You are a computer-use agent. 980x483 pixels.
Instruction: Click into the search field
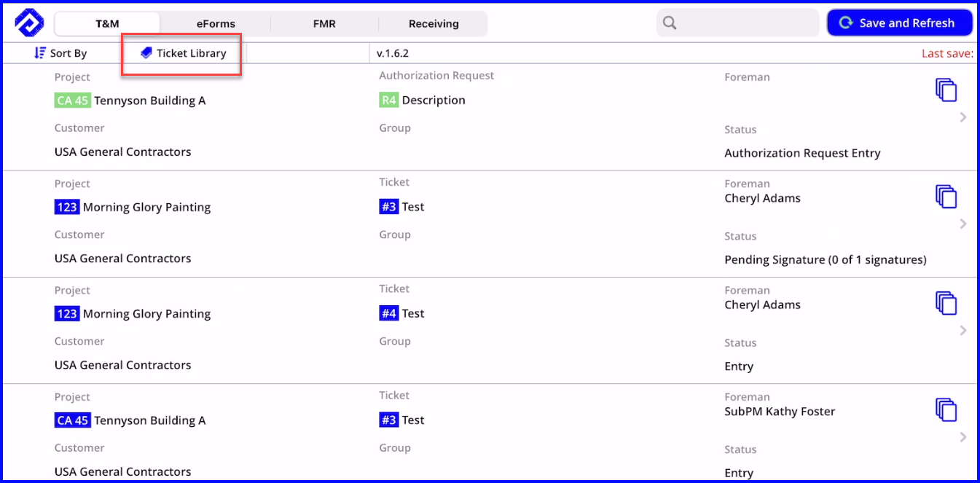tap(738, 23)
